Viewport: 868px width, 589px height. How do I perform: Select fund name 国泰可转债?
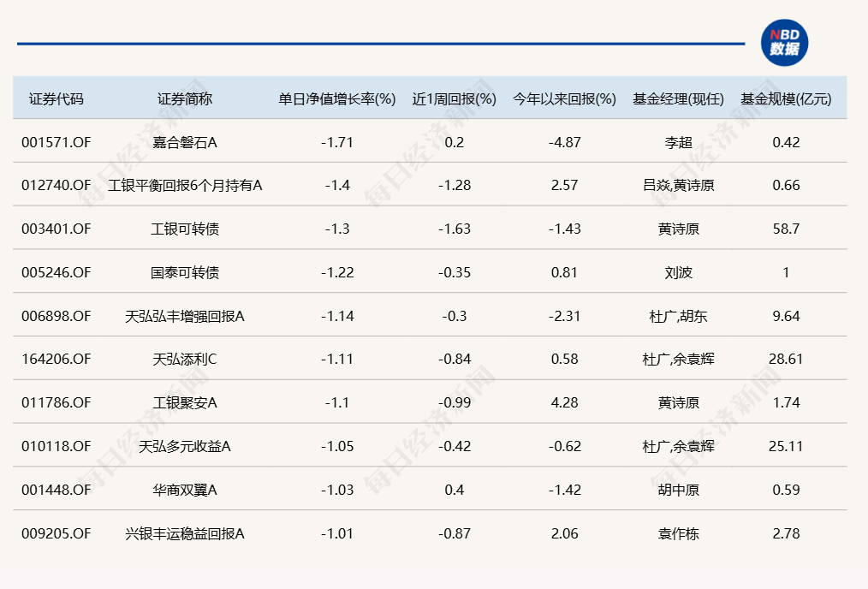[185, 272]
